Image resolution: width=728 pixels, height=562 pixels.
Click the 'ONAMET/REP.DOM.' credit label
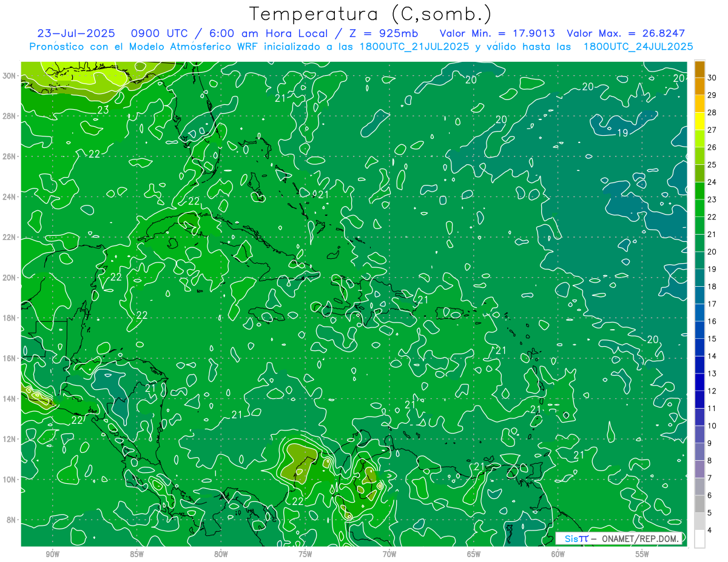pos(639,538)
